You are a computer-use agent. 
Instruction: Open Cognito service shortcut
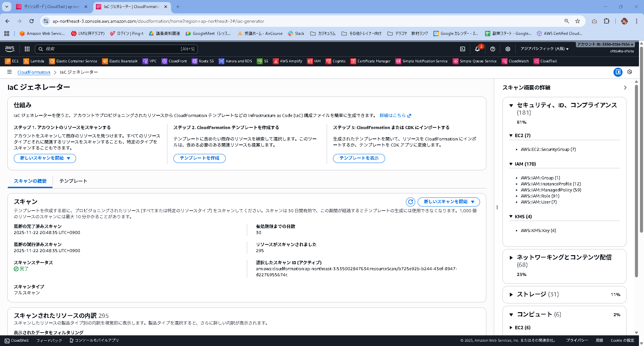336,61
